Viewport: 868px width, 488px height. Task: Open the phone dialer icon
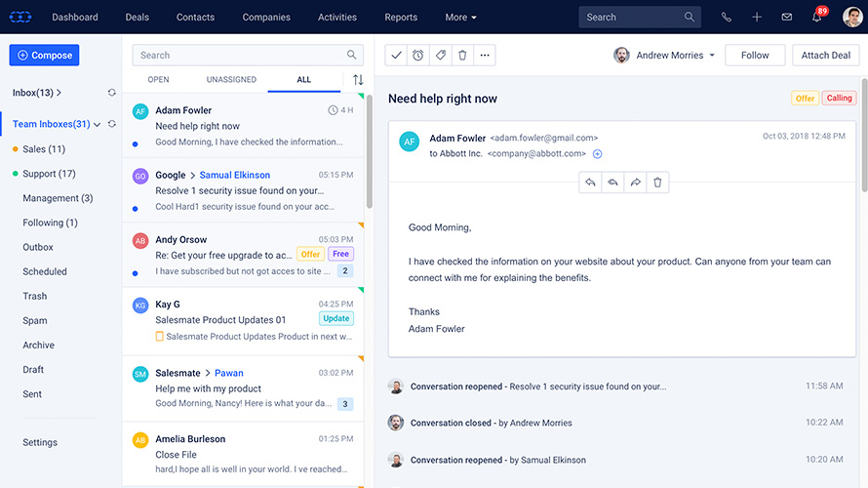point(727,18)
